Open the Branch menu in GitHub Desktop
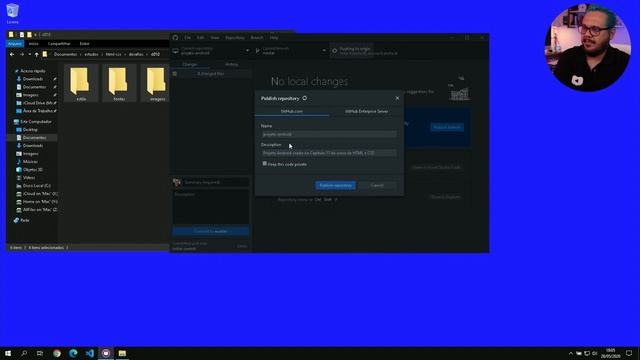Image resolution: width=640 pixels, height=360 pixels. coord(257,38)
